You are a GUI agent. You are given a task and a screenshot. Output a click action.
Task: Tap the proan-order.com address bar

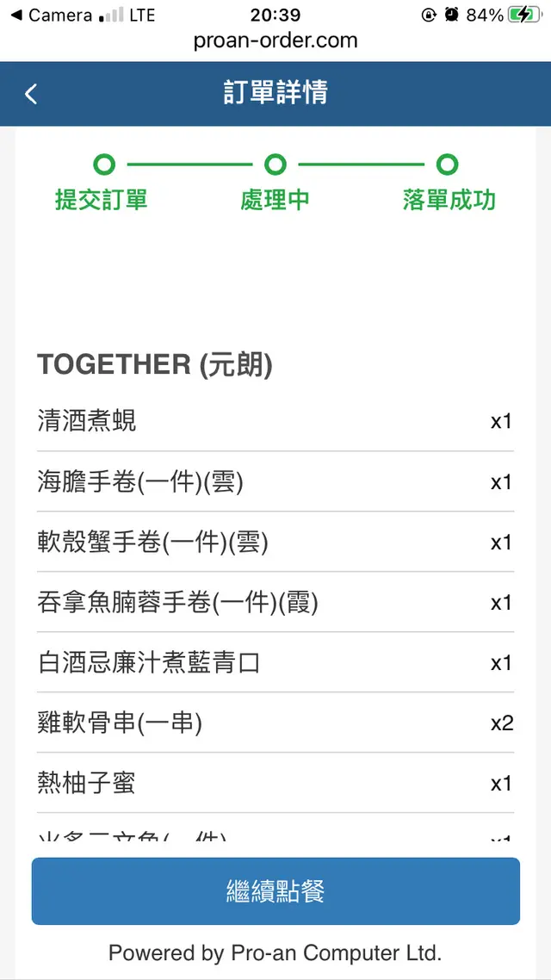(x=275, y=40)
